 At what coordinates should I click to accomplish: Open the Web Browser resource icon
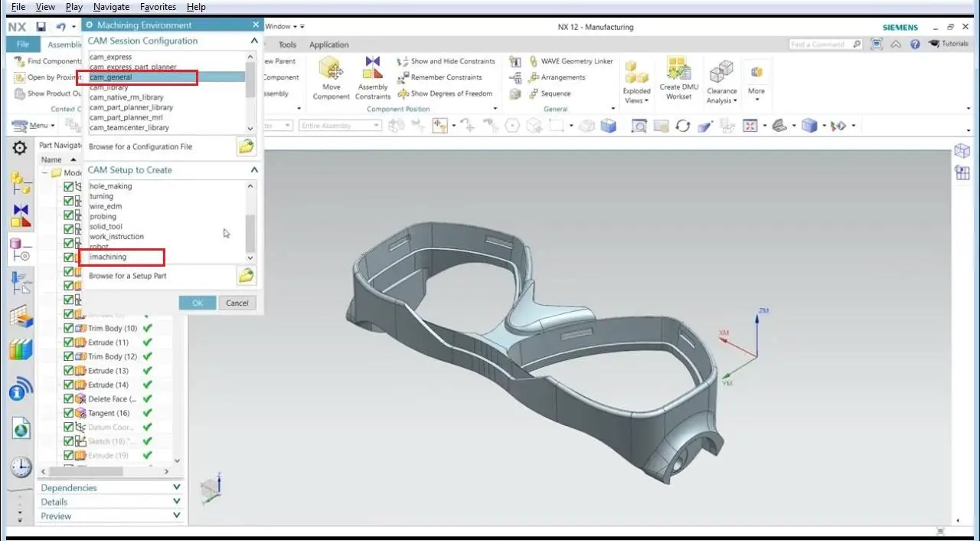21,429
